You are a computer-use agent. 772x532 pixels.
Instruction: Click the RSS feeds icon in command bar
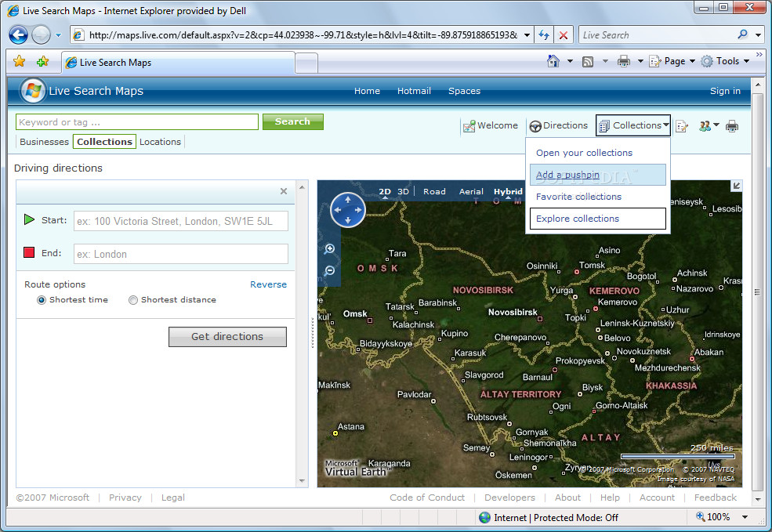587,62
